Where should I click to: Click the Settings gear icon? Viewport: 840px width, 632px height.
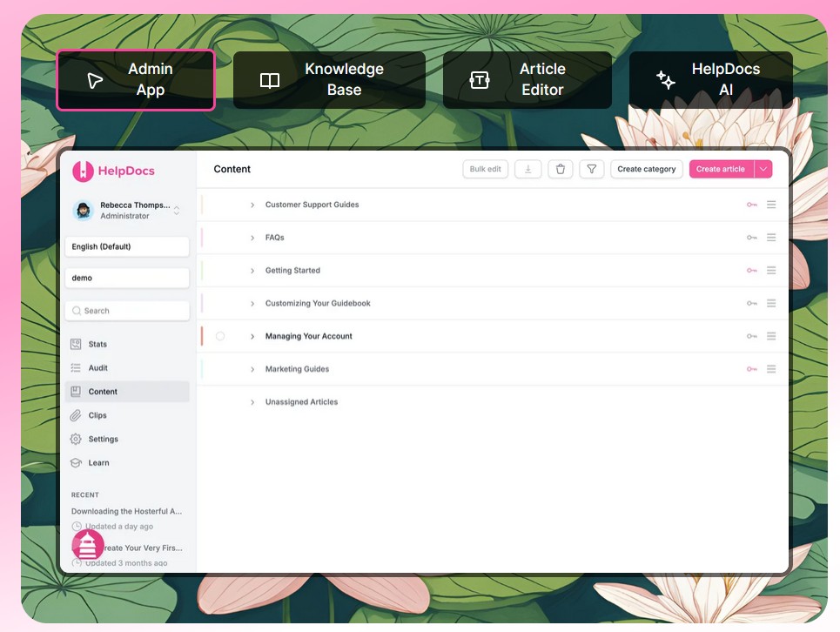coord(76,440)
